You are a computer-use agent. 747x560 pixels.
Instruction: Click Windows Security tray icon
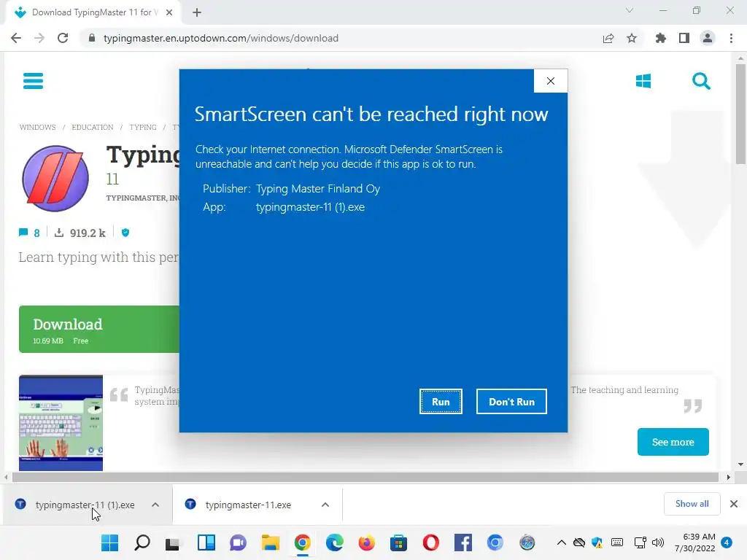pyautogui.click(x=597, y=542)
